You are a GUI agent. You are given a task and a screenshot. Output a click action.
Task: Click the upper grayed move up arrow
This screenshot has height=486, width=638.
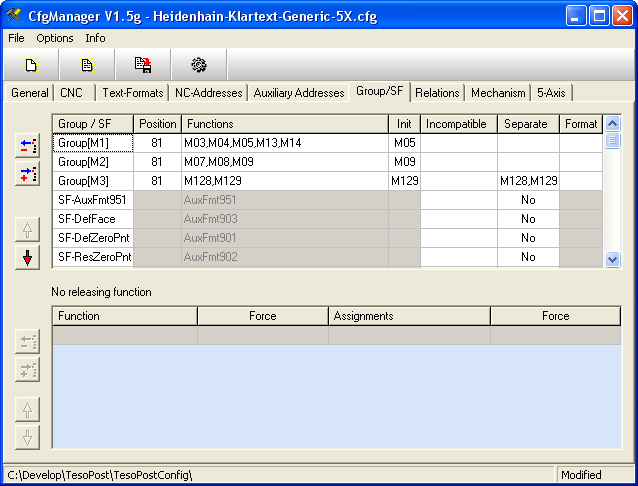coord(28,229)
